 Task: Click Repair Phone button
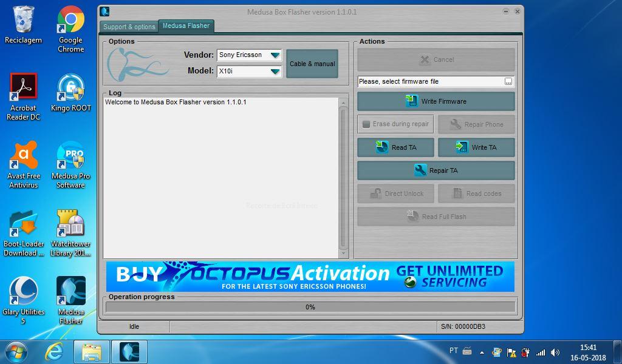(476, 124)
